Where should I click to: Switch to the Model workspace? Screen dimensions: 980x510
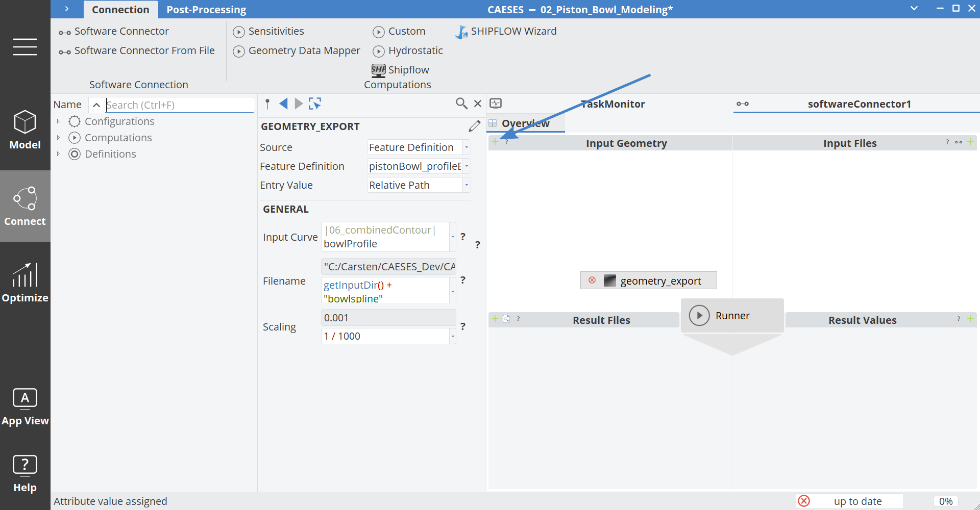point(25,130)
